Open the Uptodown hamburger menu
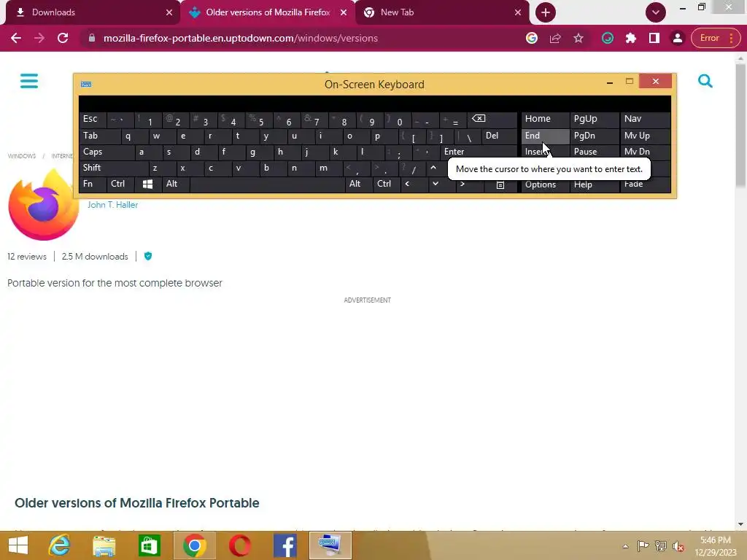The image size is (747, 560). click(x=29, y=81)
